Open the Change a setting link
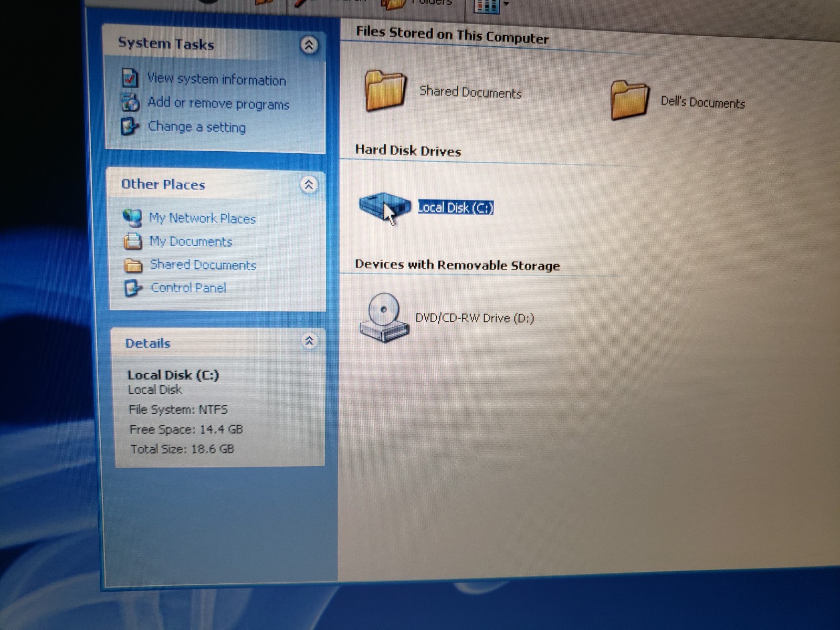Screen dimensions: 840x630 pos(197,127)
